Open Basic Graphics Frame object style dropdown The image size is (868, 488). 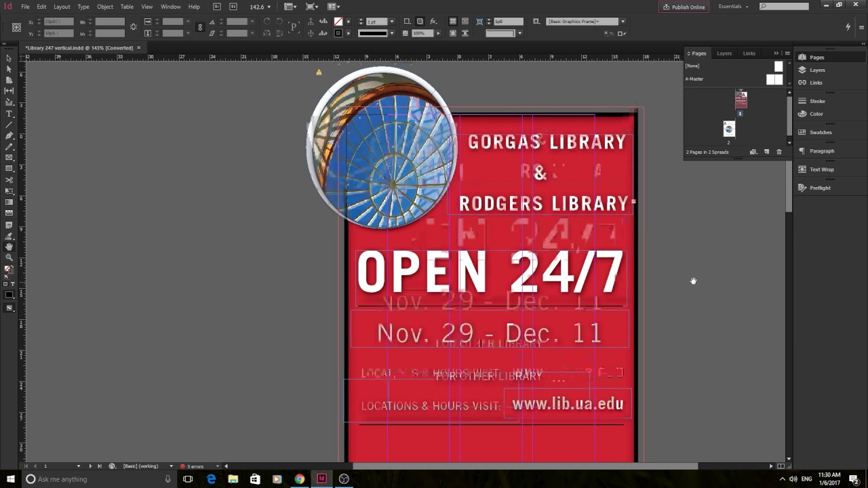(x=623, y=21)
